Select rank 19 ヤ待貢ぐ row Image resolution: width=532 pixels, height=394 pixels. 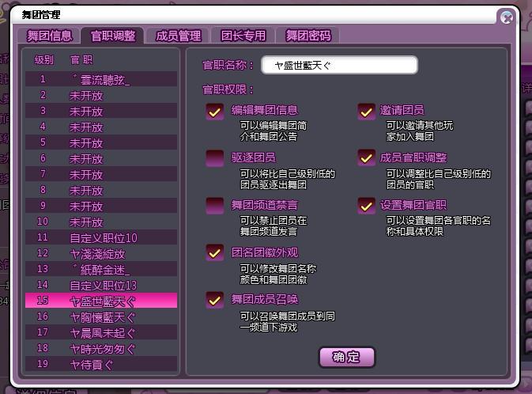pos(101,364)
